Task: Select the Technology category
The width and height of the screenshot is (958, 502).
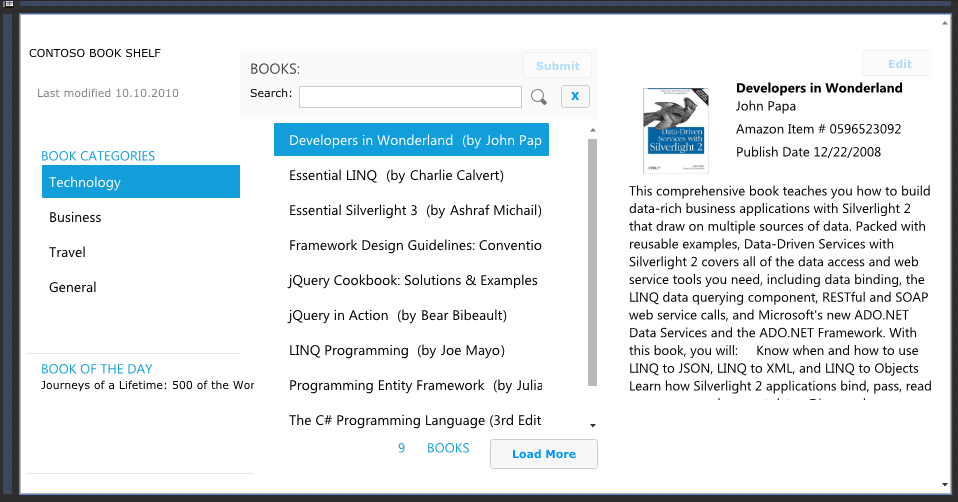Action: [x=141, y=181]
